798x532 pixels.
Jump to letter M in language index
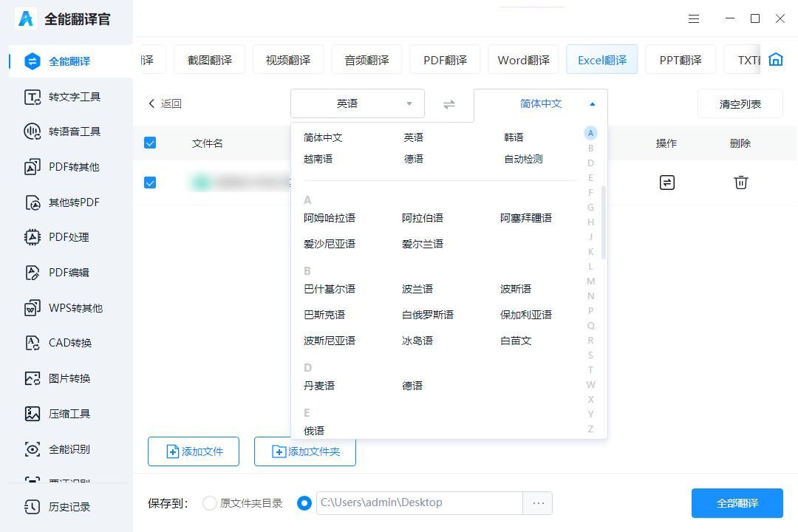coord(590,281)
